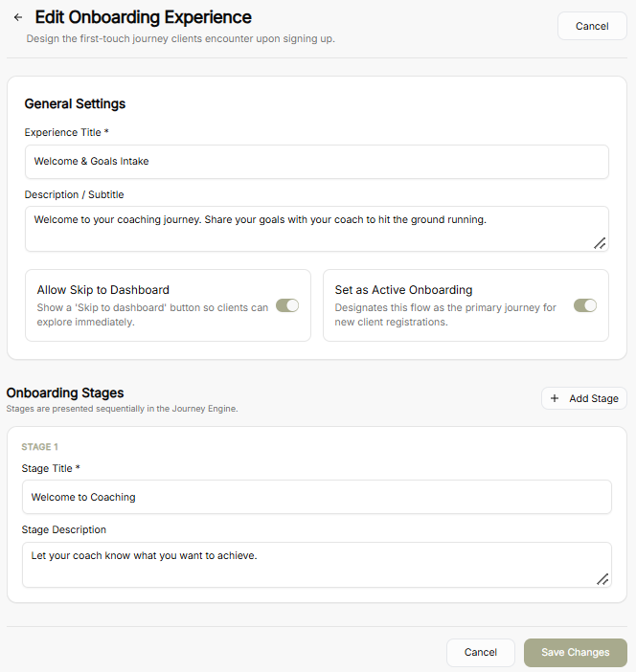Click the plus icon on Add Stage

pyautogui.click(x=555, y=398)
